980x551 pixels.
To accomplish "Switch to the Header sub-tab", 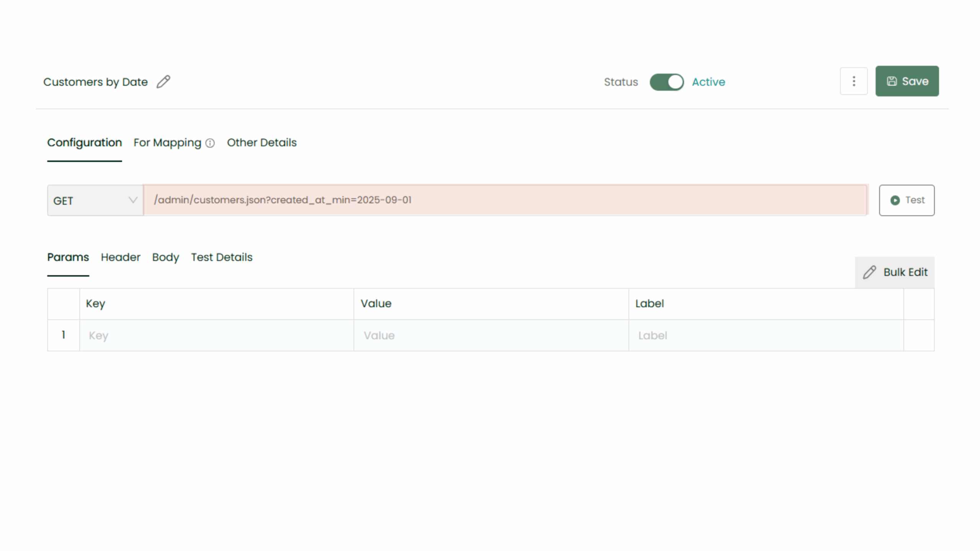I will click(120, 257).
